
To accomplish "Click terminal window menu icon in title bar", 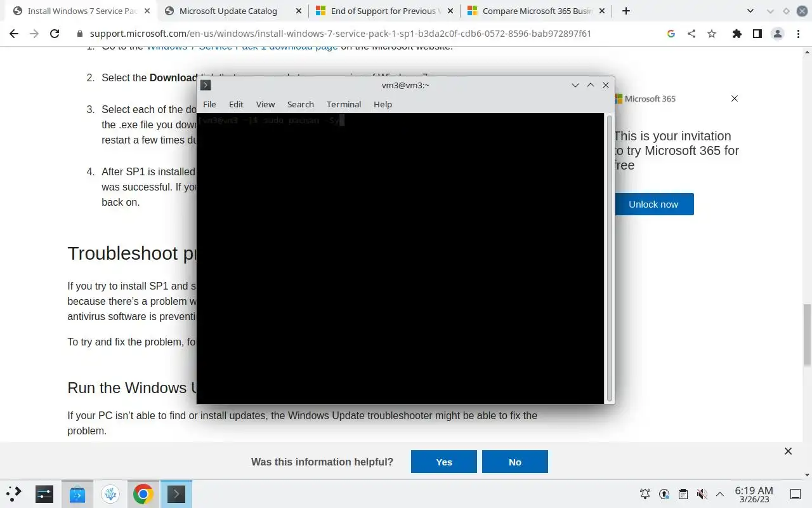I will tap(206, 85).
